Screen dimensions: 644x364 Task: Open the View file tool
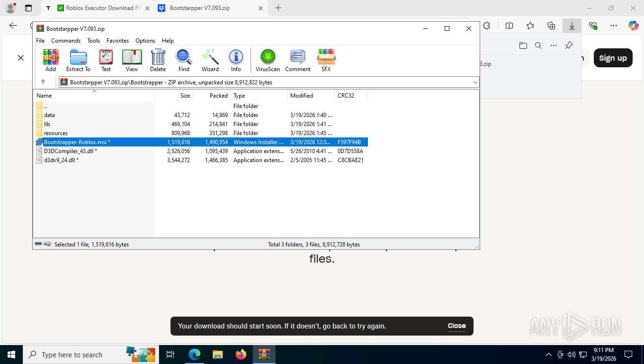coord(132,60)
